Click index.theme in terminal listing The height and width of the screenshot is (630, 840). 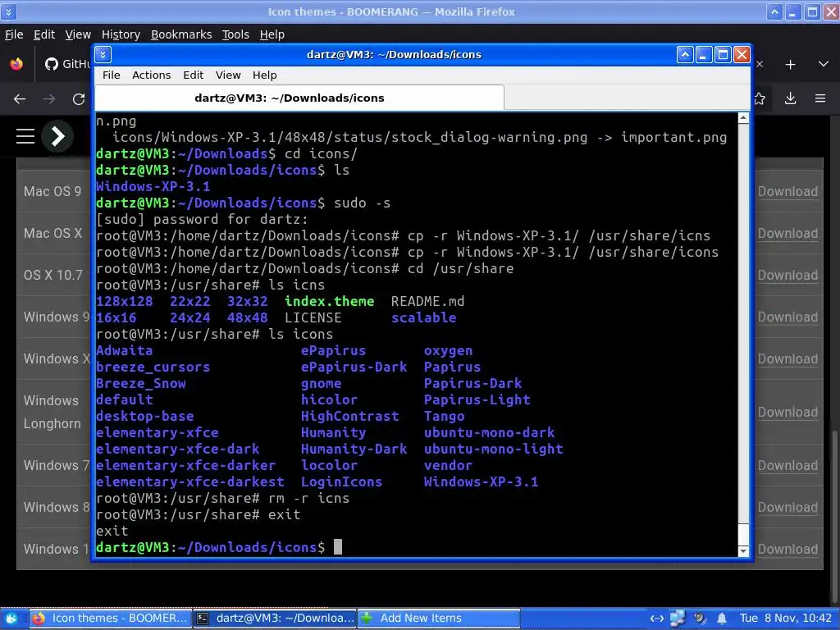pyautogui.click(x=330, y=301)
